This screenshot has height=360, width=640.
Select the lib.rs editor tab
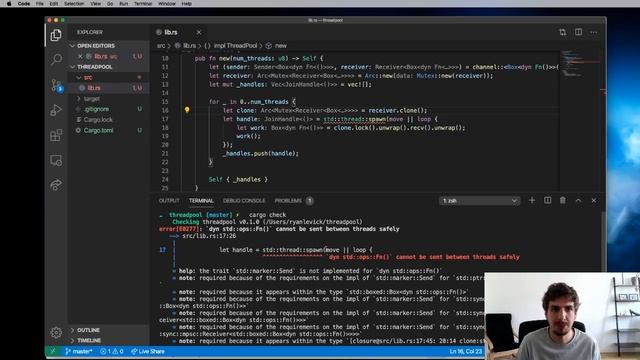pyautogui.click(x=178, y=32)
